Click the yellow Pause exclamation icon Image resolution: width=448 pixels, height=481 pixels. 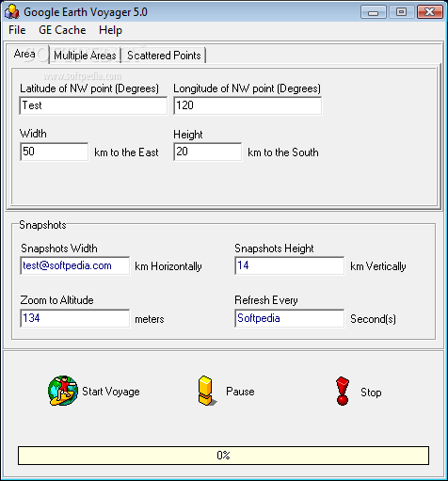(x=207, y=391)
